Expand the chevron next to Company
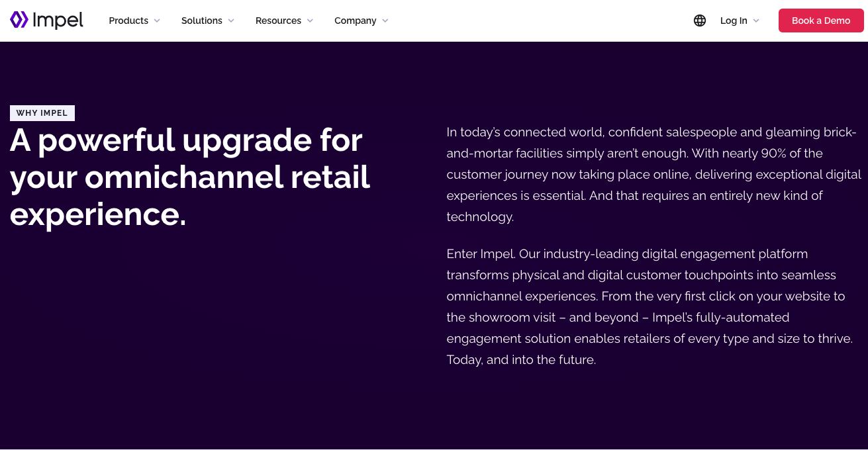The image size is (868, 450). click(x=385, y=21)
